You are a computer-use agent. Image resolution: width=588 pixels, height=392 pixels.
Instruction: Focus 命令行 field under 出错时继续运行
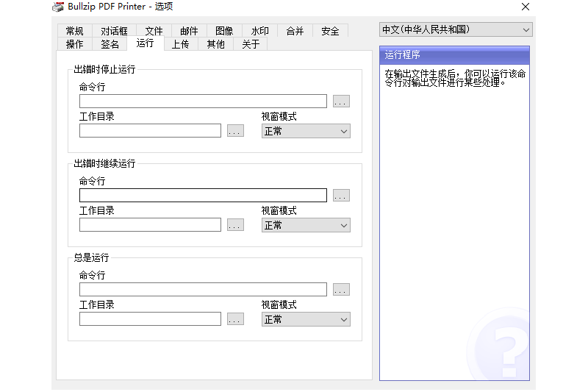(203, 196)
